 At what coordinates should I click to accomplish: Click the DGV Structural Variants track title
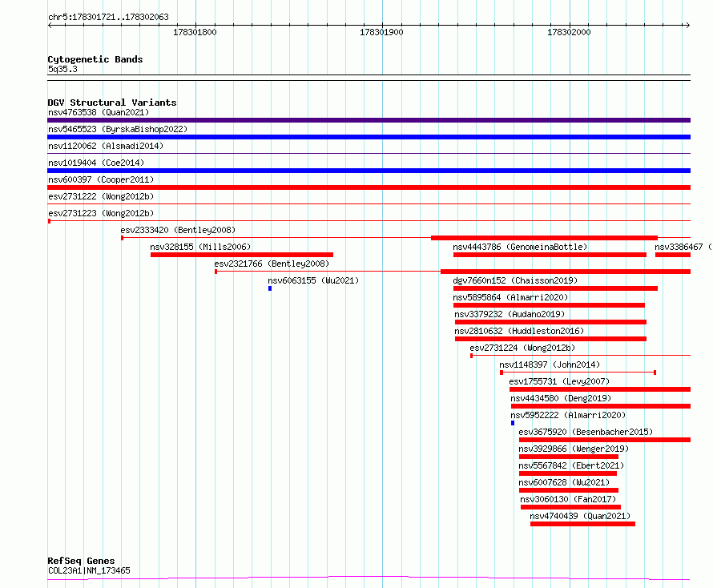tap(112, 103)
